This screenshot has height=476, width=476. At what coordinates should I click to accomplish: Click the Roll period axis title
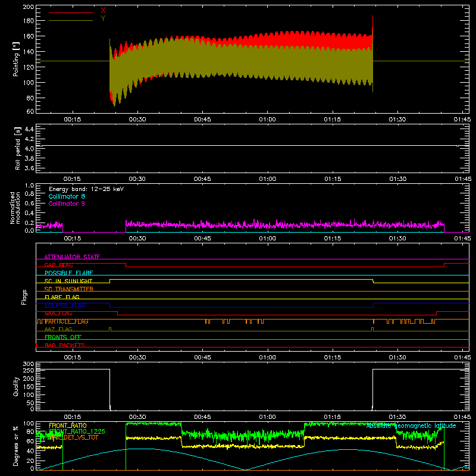click(x=18, y=148)
